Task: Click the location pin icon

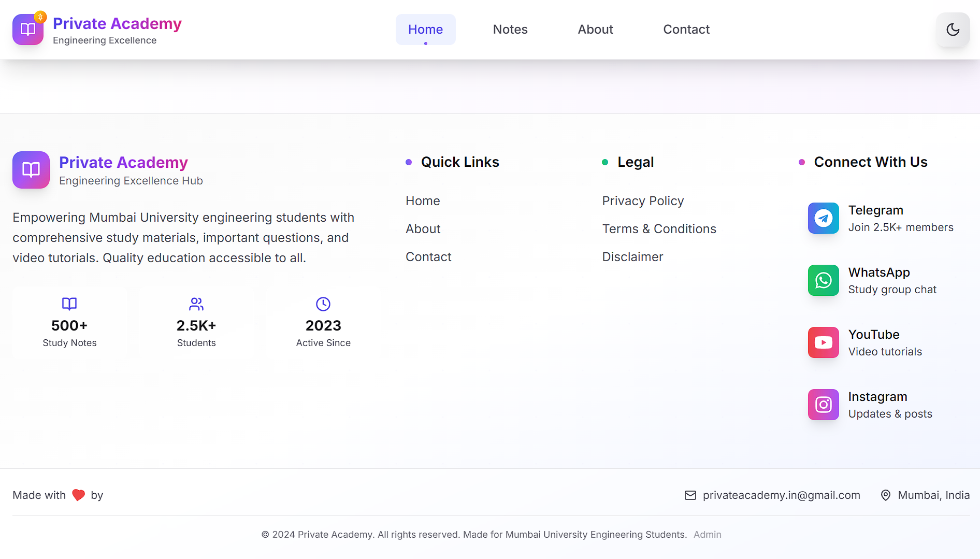Action: pos(886,495)
